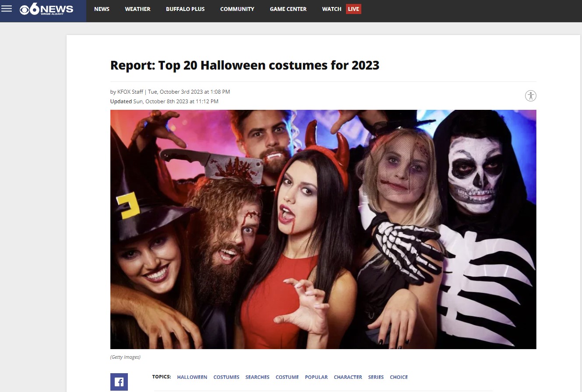
Task: Open the CHARACTER topic link
Action: (348, 377)
